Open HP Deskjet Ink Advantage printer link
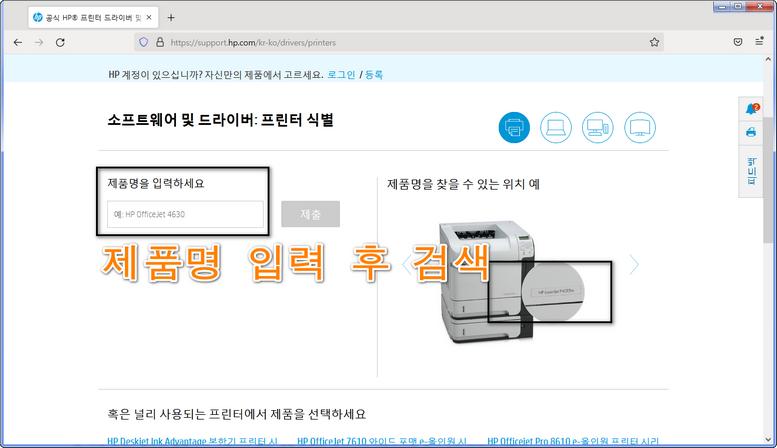Screen dimensions: 777x448 192,442
